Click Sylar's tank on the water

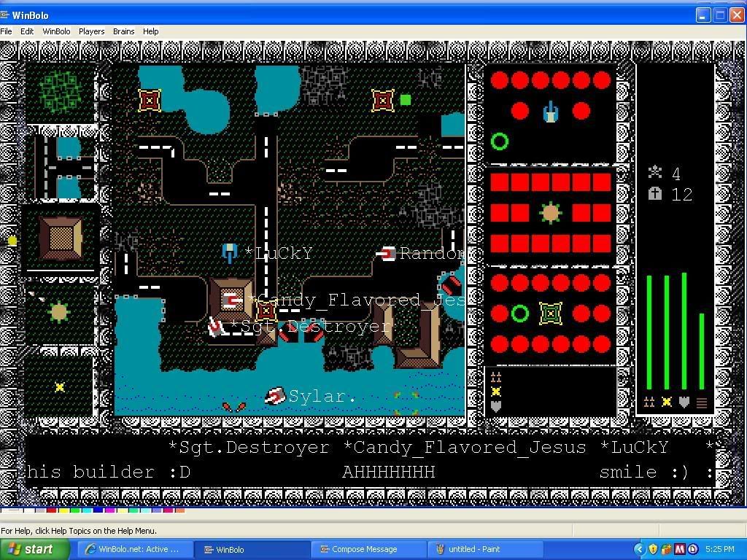tap(275, 396)
